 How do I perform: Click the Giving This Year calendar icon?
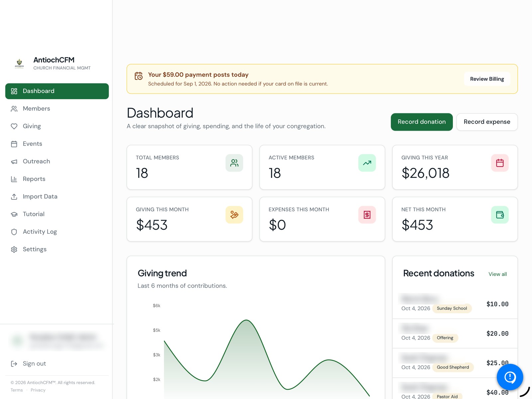click(x=500, y=163)
